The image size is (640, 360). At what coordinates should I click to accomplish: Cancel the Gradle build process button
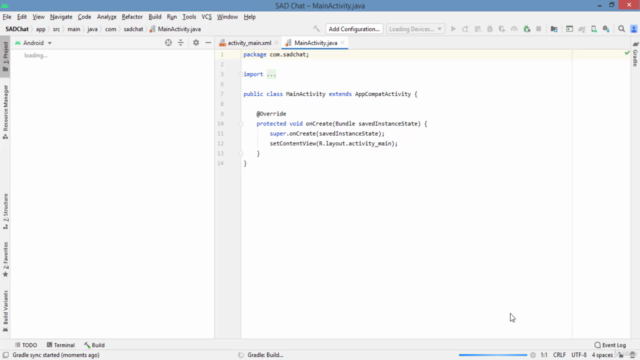tap(533, 355)
